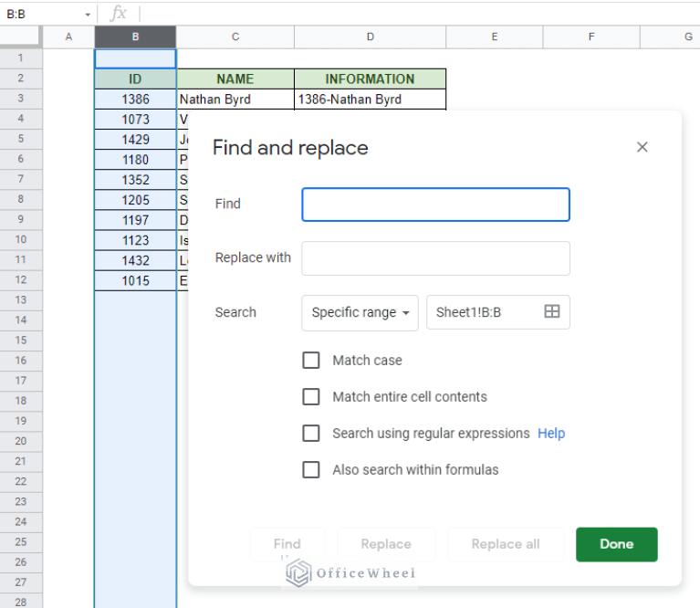700x608 pixels.
Task: Click the Replace all button
Action: click(505, 544)
